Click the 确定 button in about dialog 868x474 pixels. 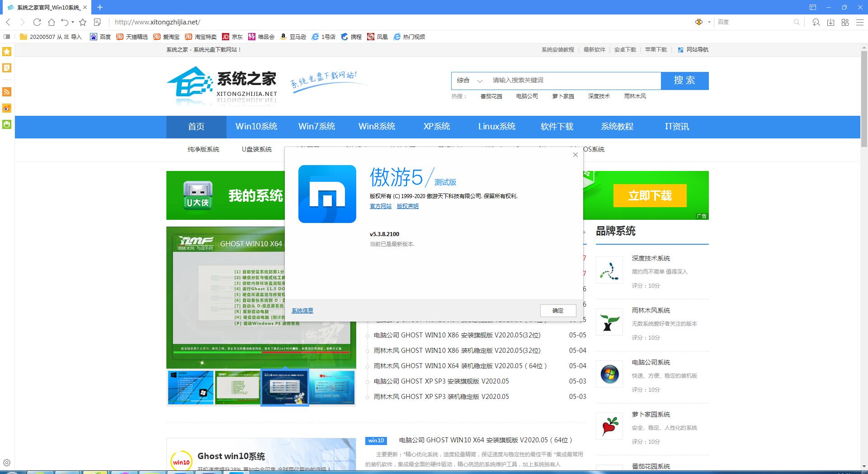click(558, 311)
